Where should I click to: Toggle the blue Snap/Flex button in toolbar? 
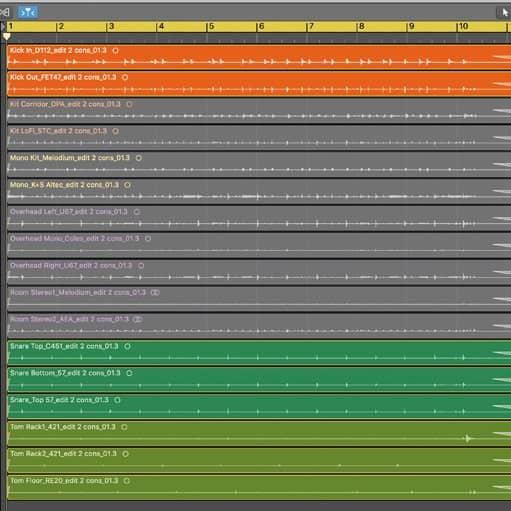[x=28, y=12]
